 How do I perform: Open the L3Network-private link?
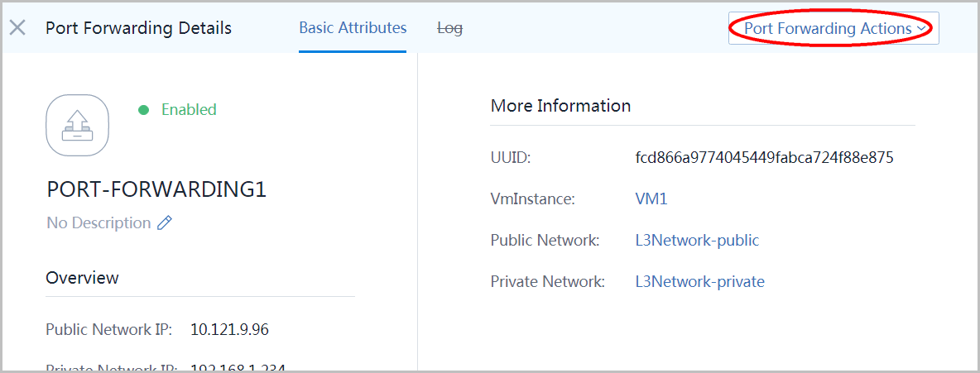click(699, 281)
